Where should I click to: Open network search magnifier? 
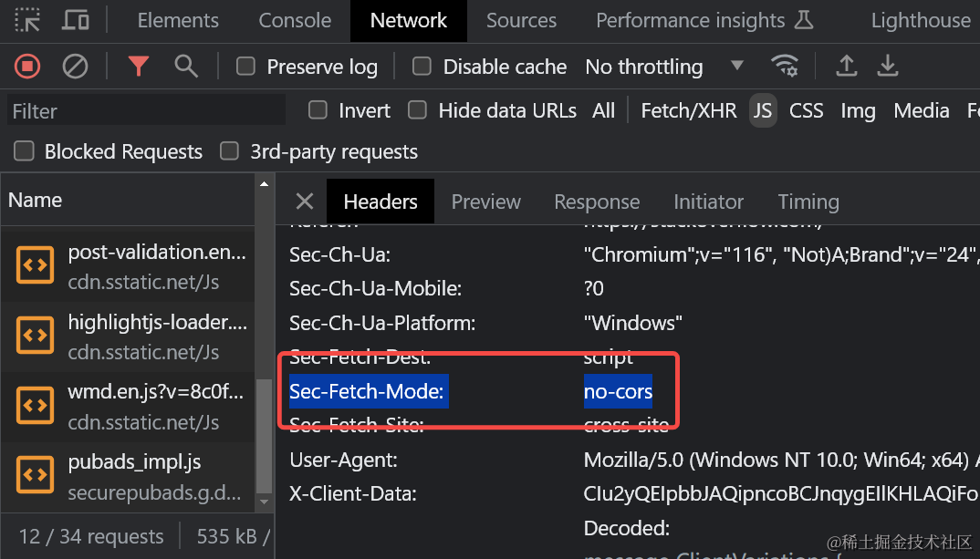click(x=186, y=66)
